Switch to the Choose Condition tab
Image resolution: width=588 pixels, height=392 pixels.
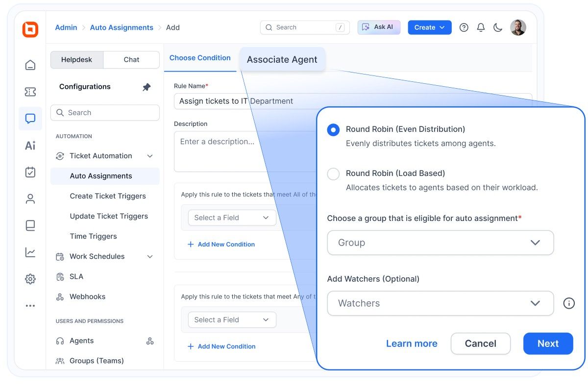[200, 58]
